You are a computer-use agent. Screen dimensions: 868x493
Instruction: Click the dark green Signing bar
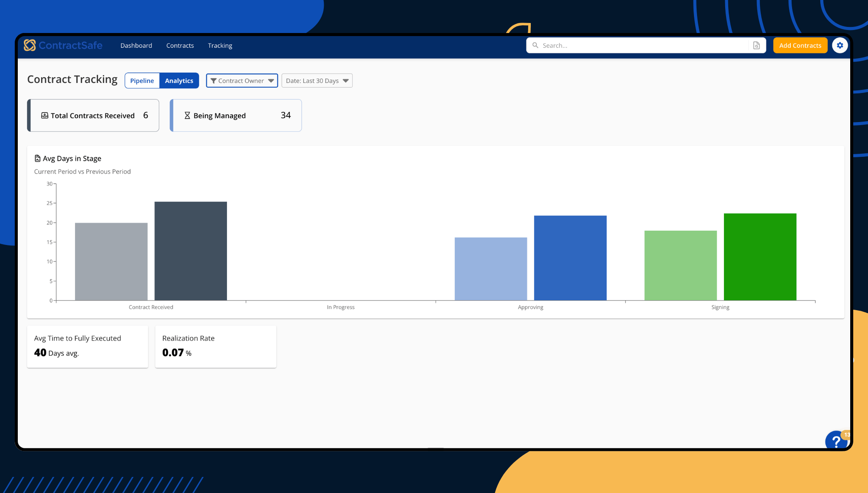(760, 256)
